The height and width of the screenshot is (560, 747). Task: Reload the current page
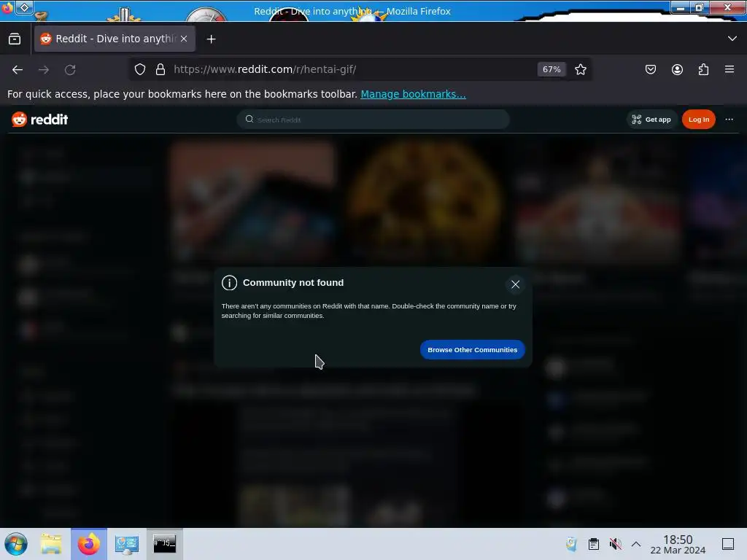pyautogui.click(x=70, y=69)
